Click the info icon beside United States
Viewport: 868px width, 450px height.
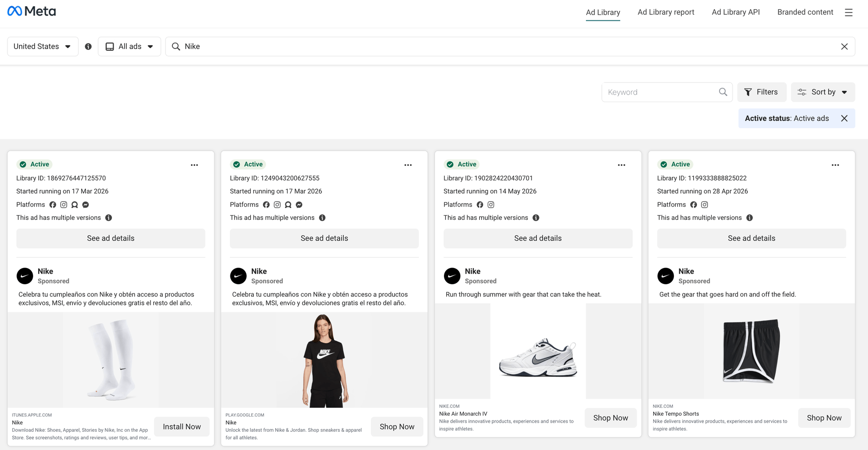88,46
